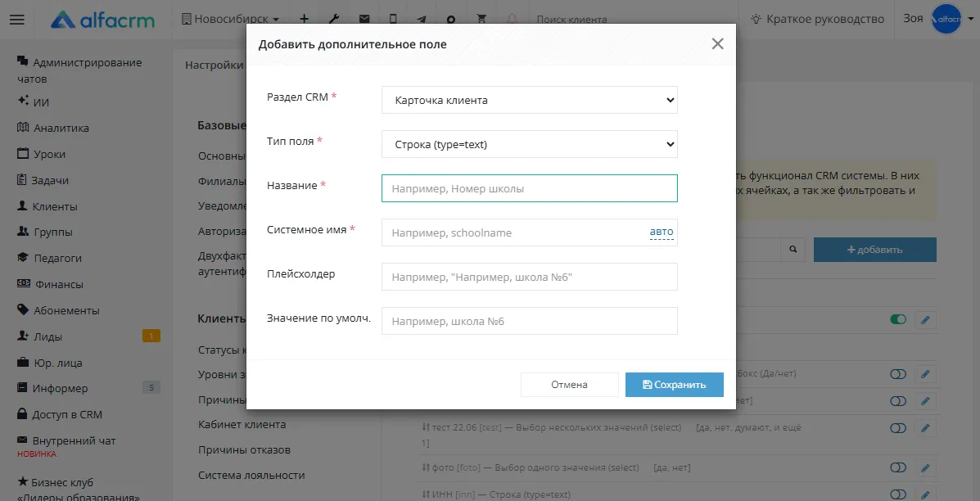Click the magnifier search button beside добавить

(793, 249)
